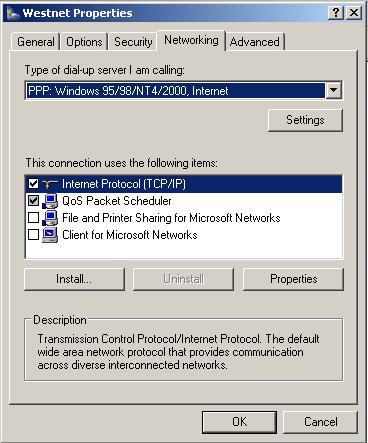Click the Properties button

coord(293,279)
